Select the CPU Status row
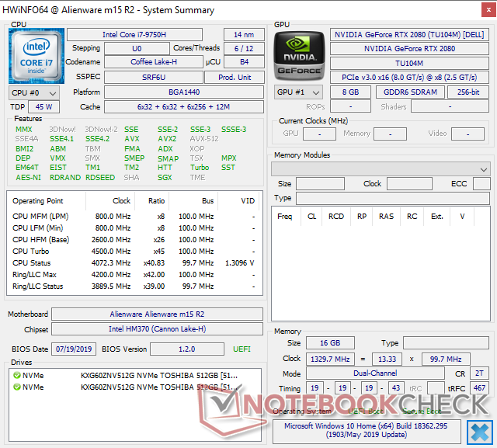The height and width of the screenshot is (448, 497). (134, 263)
